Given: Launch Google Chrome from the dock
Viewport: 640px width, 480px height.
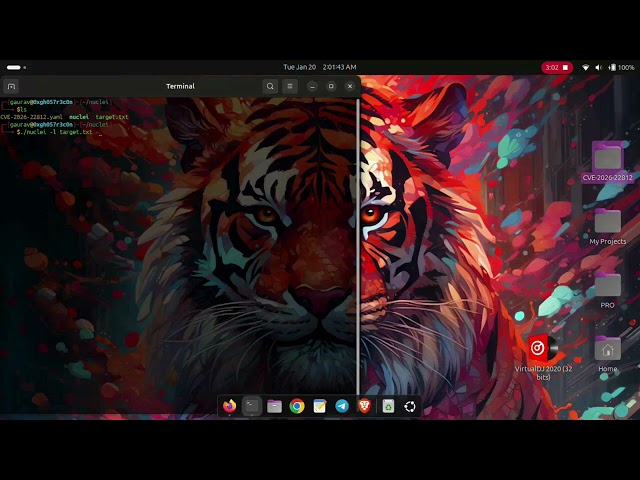Looking at the screenshot, I should [x=297, y=406].
